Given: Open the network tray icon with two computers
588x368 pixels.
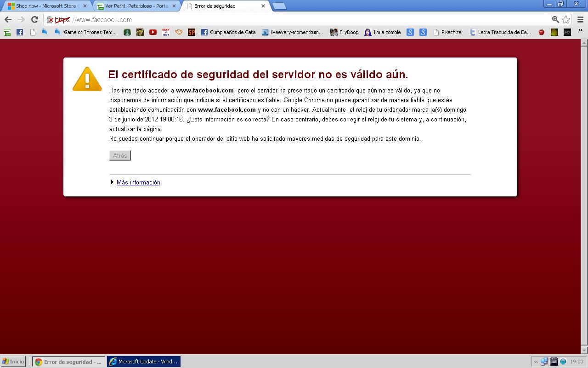Looking at the screenshot, I should (544, 362).
